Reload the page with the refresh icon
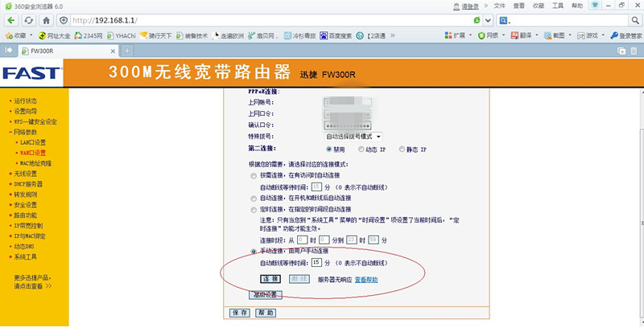644x328 pixels. coord(28,20)
